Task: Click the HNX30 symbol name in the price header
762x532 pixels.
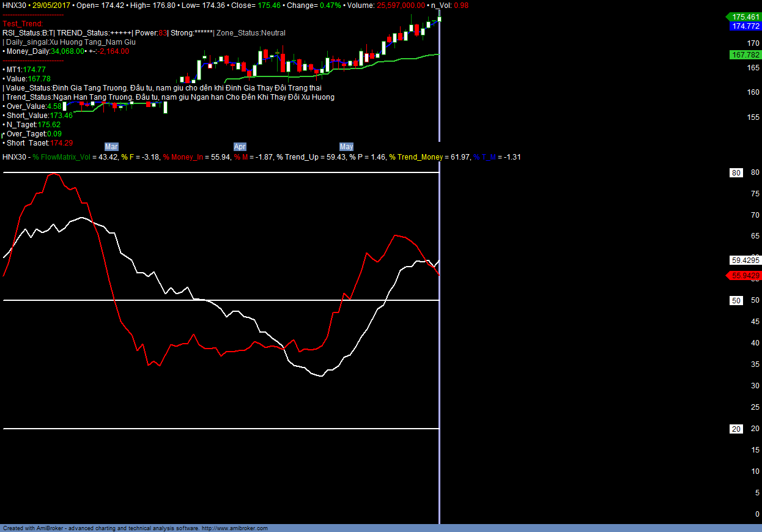Action: click(x=15, y=5)
